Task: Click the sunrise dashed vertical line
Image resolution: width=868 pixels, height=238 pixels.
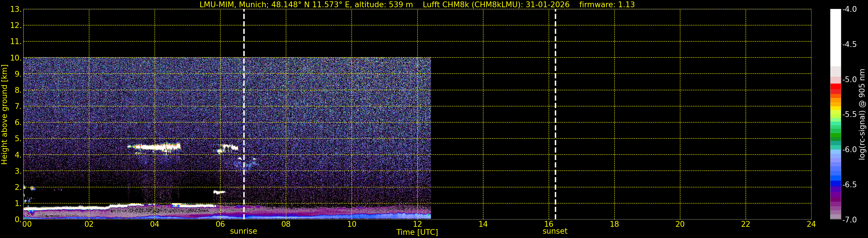Action: pos(244,114)
